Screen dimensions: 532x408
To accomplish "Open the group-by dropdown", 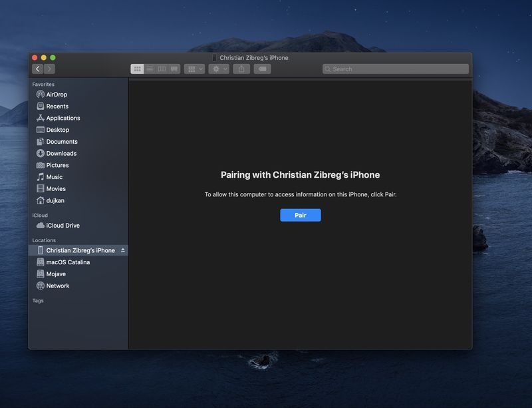I will pyautogui.click(x=194, y=69).
